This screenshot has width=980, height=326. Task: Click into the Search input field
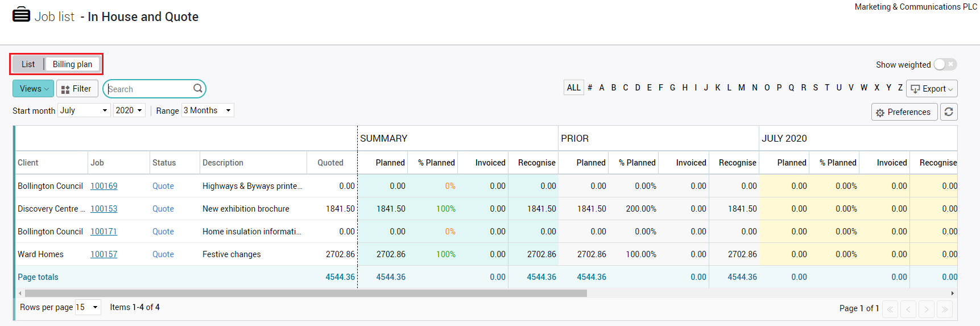[x=149, y=89]
